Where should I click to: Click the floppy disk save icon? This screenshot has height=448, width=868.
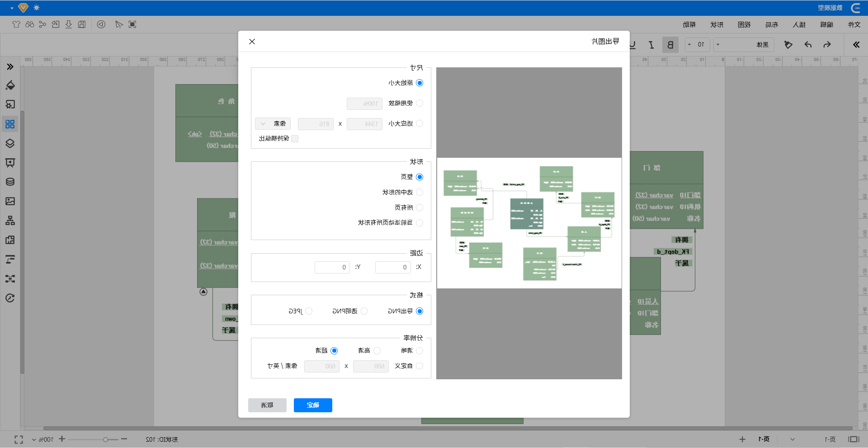(82, 24)
